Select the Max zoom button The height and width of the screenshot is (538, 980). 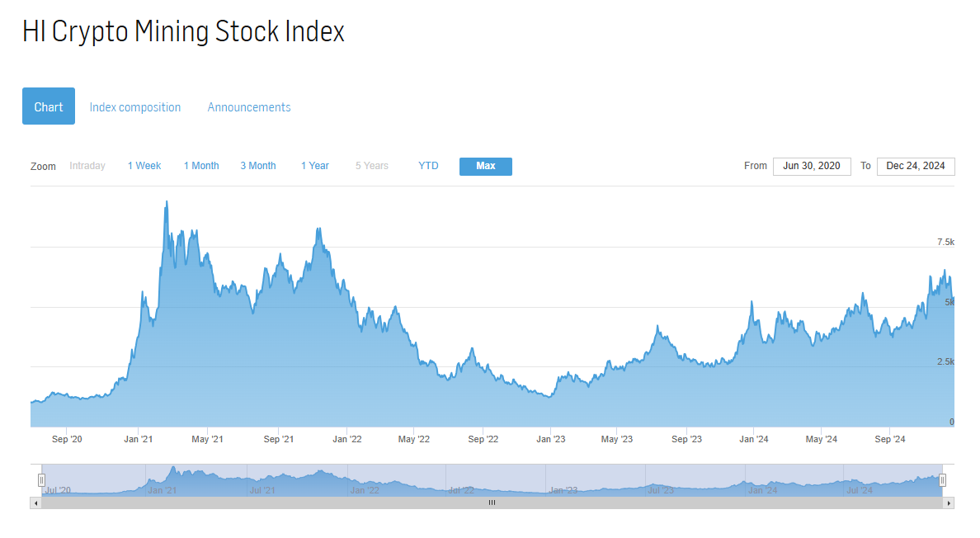tap(486, 166)
